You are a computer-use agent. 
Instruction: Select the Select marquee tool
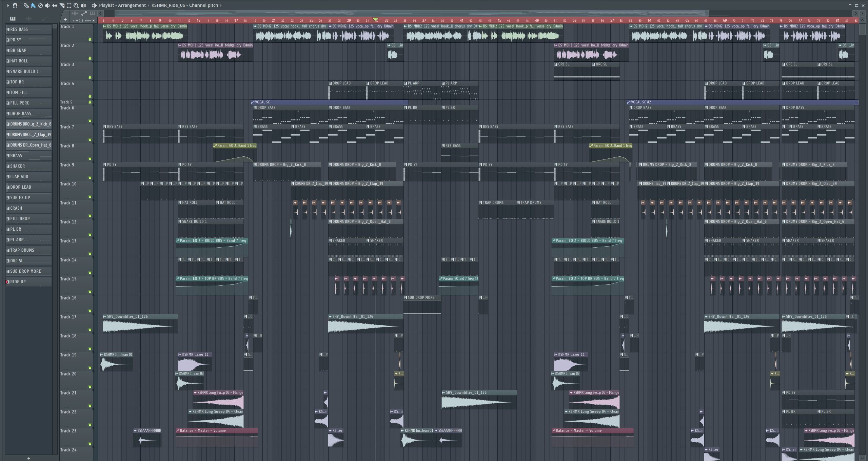[x=69, y=5]
